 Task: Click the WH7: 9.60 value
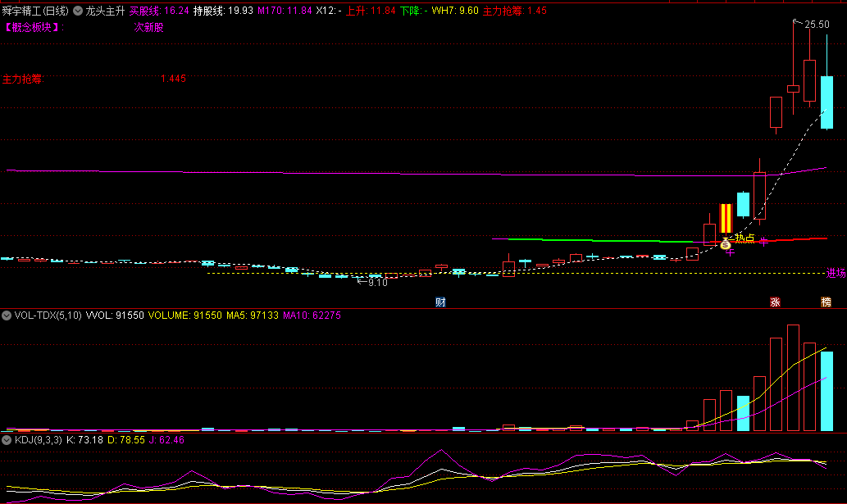pos(455,11)
